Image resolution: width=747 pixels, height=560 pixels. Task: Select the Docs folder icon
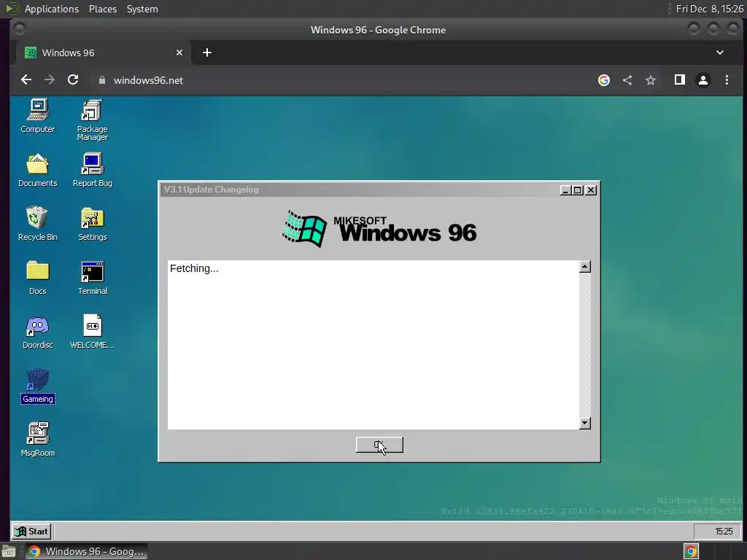(x=38, y=278)
